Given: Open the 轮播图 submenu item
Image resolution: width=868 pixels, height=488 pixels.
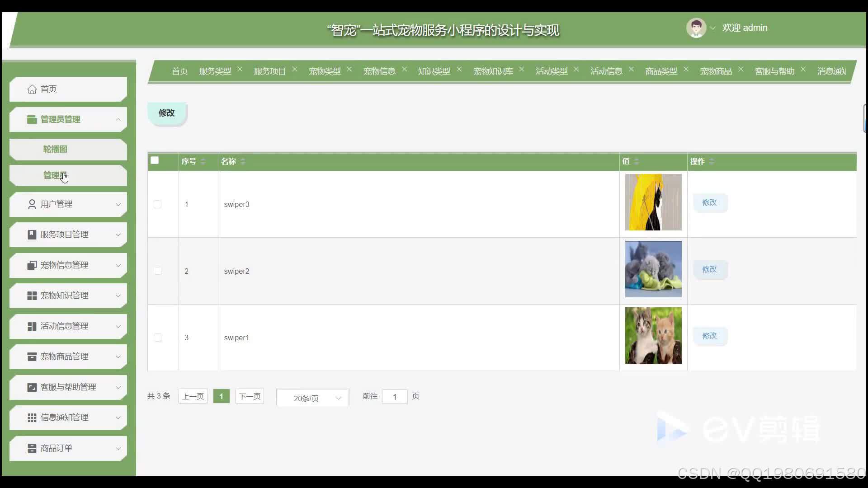Looking at the screenshot, I should 55,149.
